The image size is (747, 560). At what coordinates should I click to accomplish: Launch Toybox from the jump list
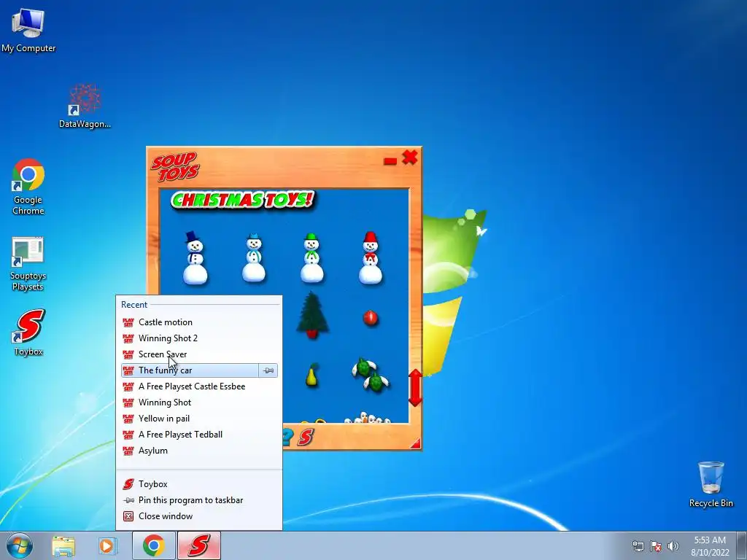pyautogui.click(x=198, y=484)
